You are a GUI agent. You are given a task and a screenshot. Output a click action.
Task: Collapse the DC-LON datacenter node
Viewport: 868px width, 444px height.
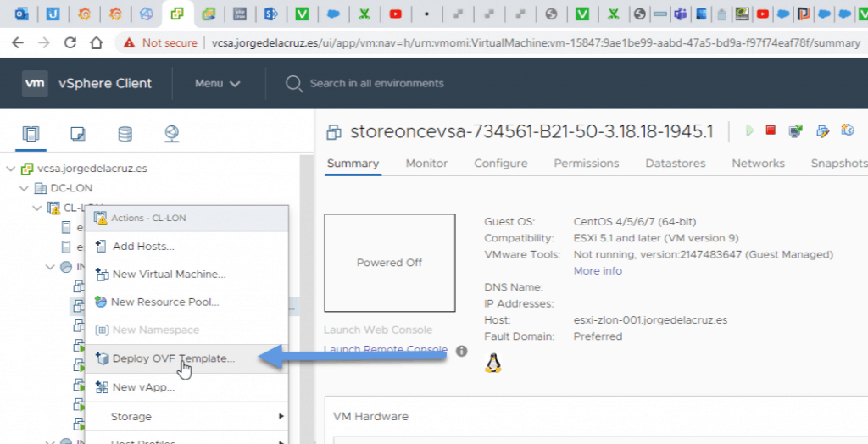[x=24, y=188]
